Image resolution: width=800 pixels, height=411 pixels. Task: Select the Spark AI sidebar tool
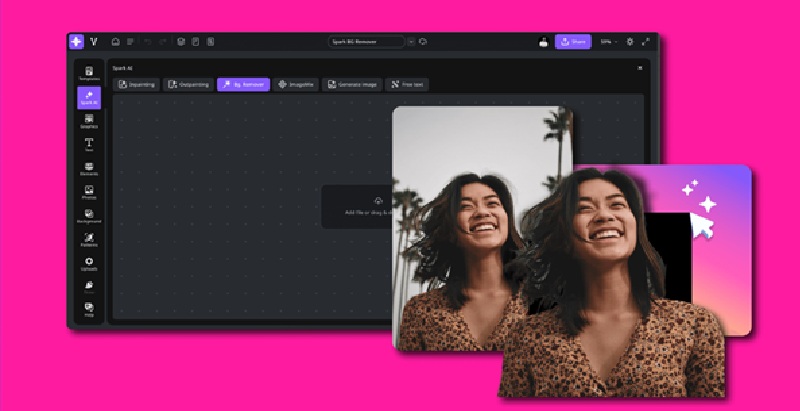[89, 98]
